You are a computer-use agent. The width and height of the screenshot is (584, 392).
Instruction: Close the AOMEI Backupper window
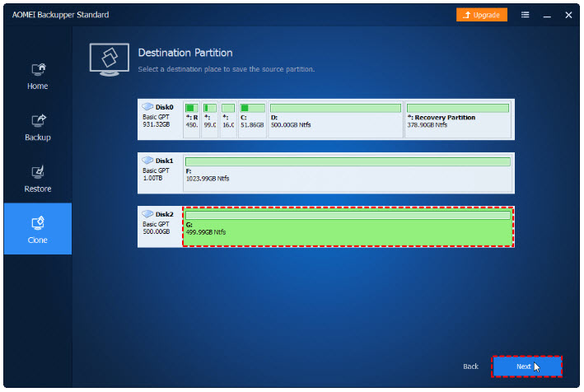click(x=568, y=15)
